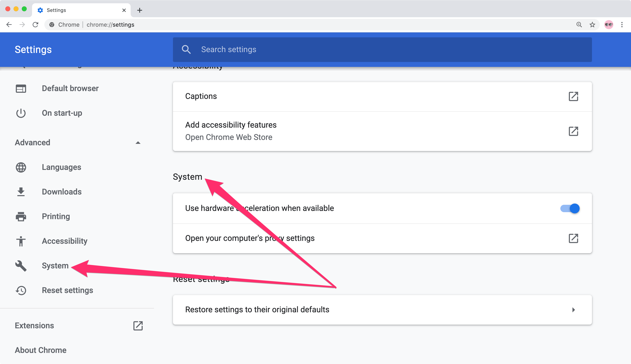The height and width of the screenshot is (364, 631).
Task: Click the Extensions external link icon
Action: pyautogui.click(x=138, y=326)
